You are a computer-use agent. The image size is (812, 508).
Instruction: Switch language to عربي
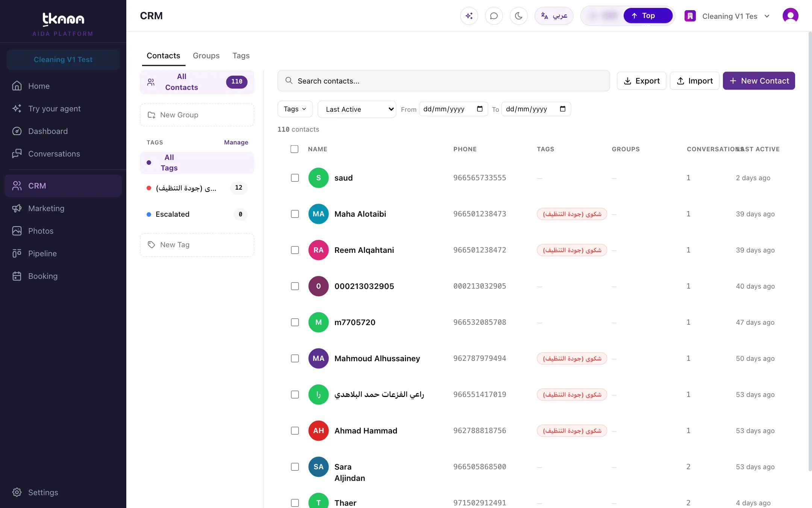[x=554, y=16]
